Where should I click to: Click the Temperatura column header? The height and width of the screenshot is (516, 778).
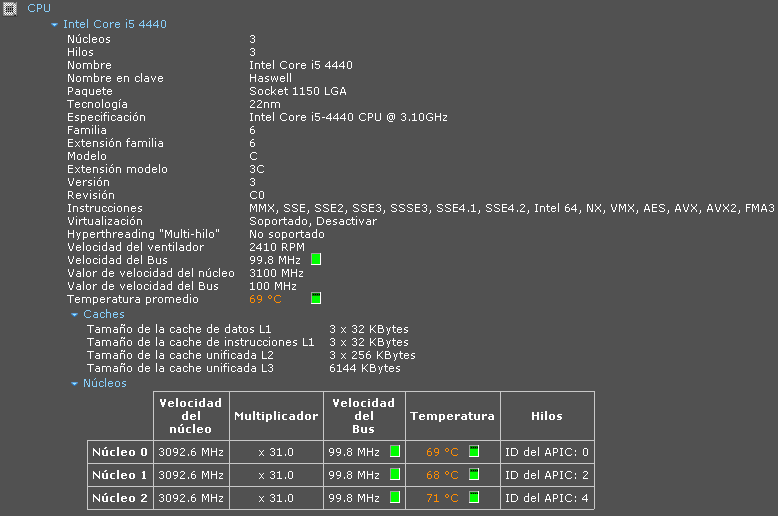[x=453, y=416]
